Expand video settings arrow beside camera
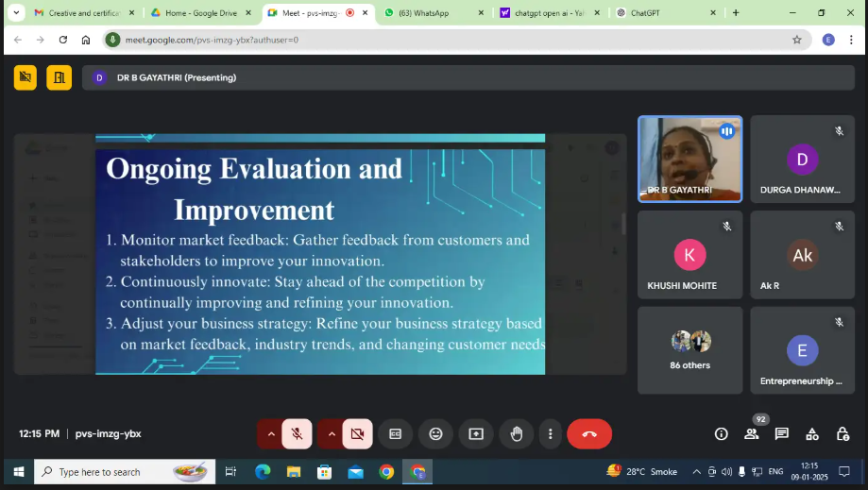The width and height of the screenshot is (868, 490). [x=331, y=433]
